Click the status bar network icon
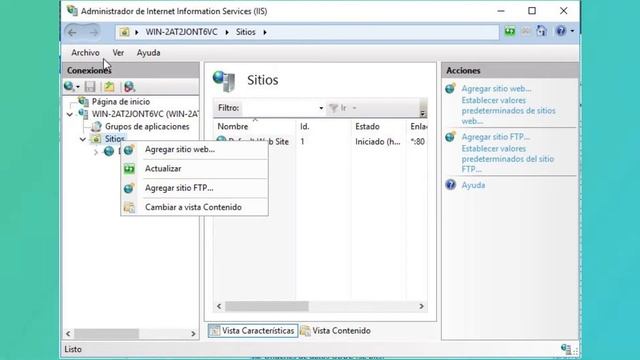Screen dimensions: 640x360 pyautogui.click(x=566, y=349)
